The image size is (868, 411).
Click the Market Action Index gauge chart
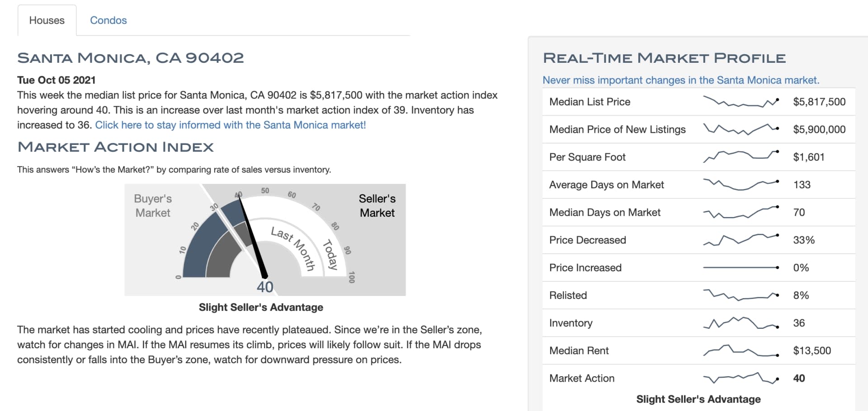coord(265,239)
